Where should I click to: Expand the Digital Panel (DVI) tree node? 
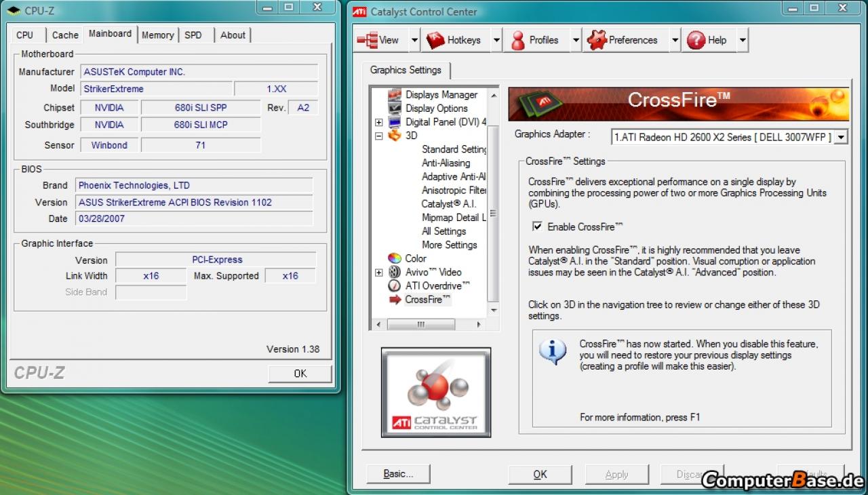coord(378,123)
